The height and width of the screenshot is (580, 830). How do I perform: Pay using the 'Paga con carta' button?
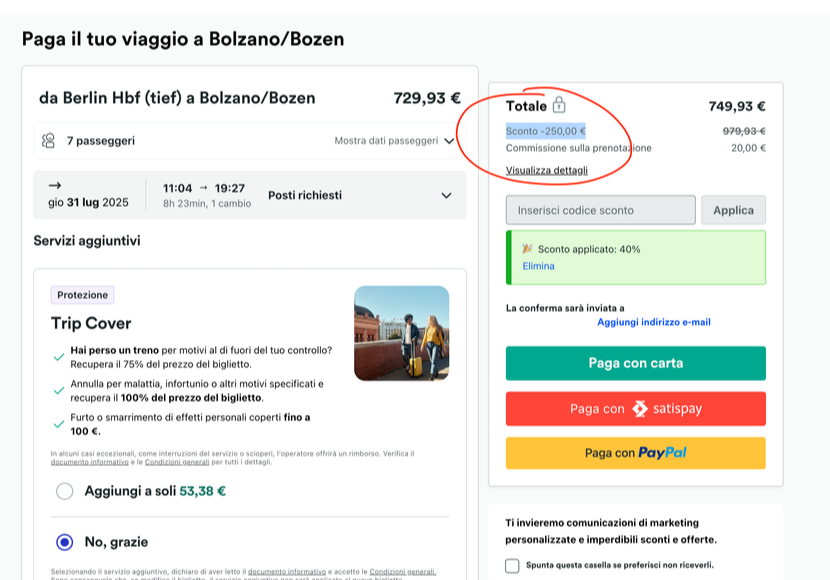(x=635, y=363)
